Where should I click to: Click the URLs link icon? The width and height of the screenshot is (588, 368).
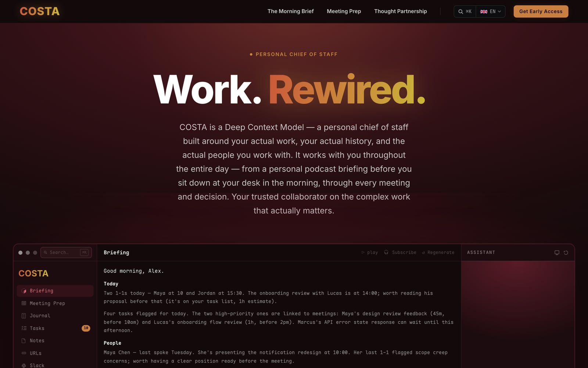coord(24,353)
